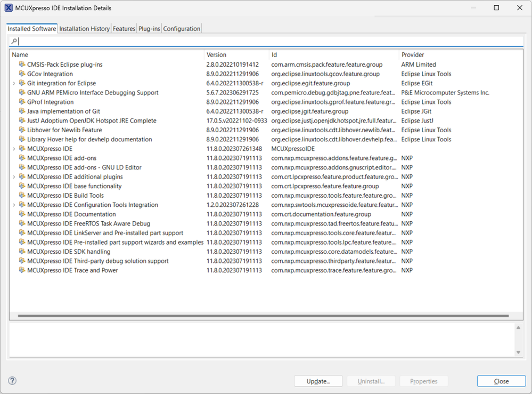Select the Eclipse JustJ provider cell
Viewport: 532px width, 394px height.
click(x=417, y=120)
